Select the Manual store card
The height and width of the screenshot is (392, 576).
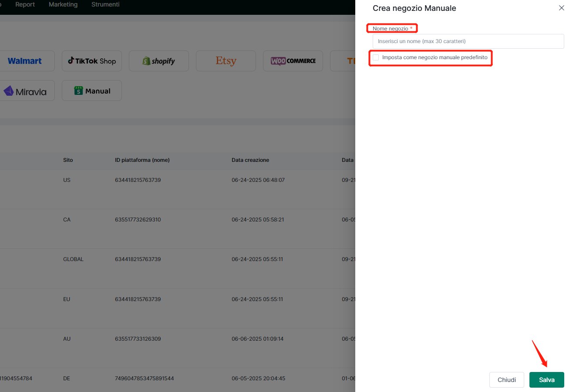click(x=92, y=91)
